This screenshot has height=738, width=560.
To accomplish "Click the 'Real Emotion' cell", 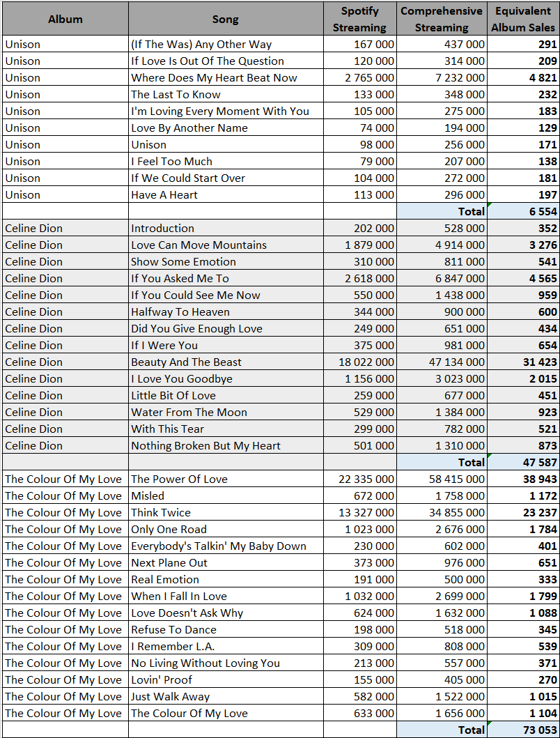I will click(x=226, y=579).
